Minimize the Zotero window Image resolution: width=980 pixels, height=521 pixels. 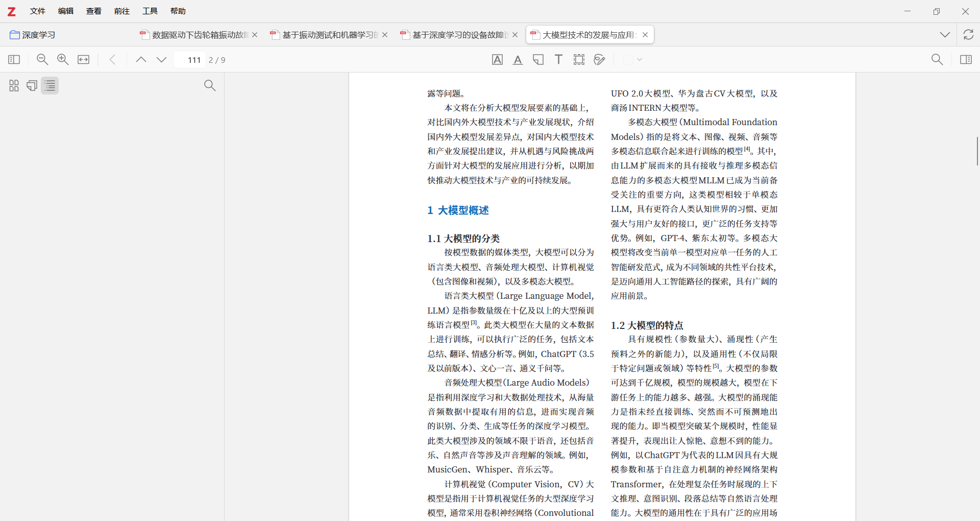tap(908, 11)
